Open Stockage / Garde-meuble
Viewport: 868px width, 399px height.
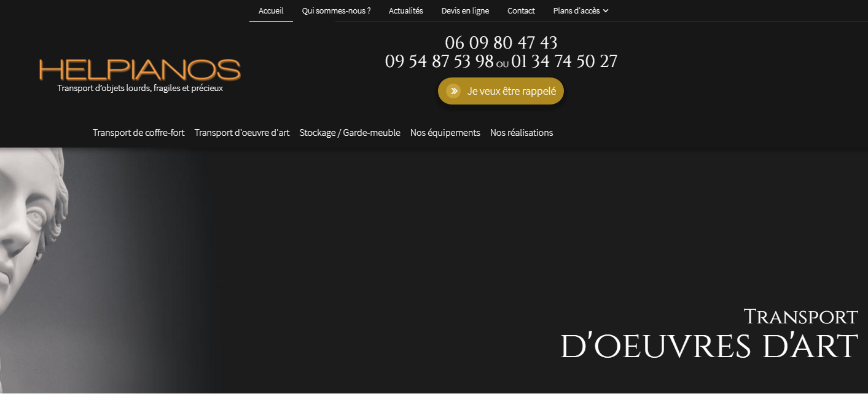point(350,132)
